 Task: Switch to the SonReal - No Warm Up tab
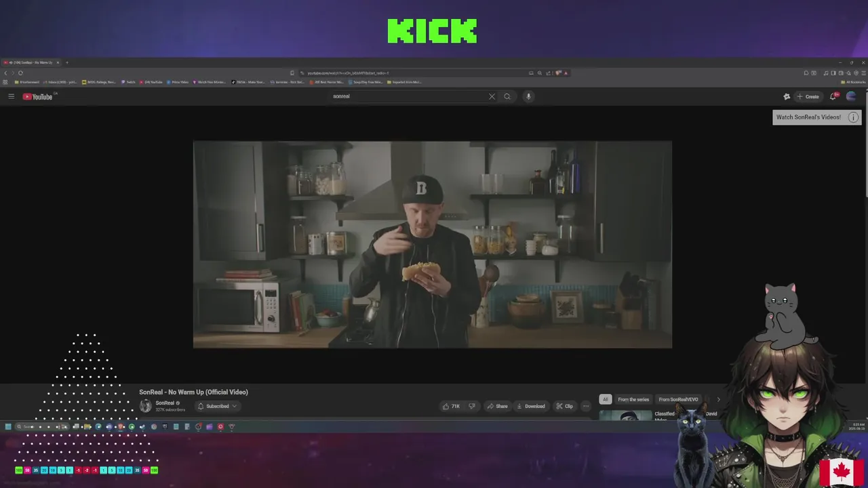coord(33,62)
